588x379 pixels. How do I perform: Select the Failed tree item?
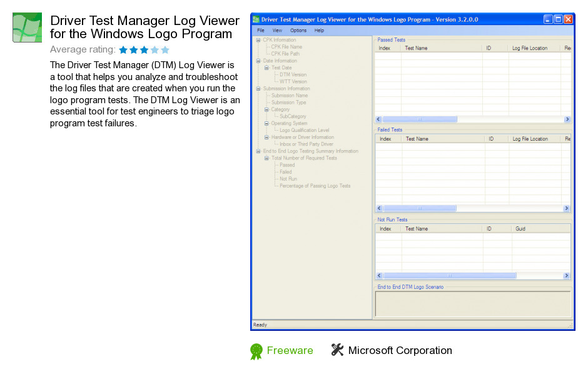[x=286, y=172]
